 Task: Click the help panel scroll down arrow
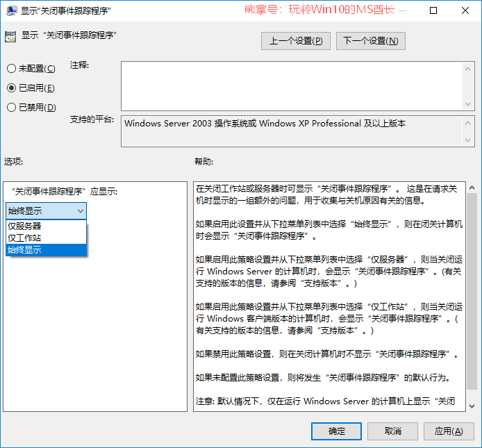472,406
